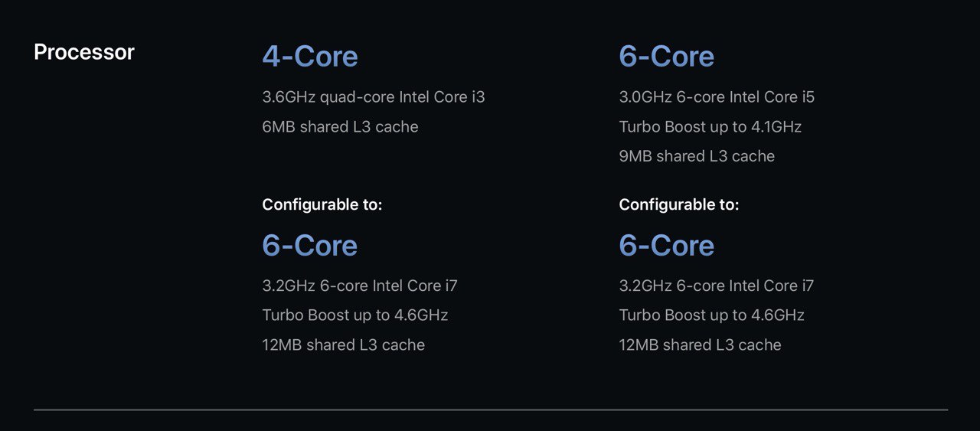Click the quad-core word in i3 description

point(356,97)
